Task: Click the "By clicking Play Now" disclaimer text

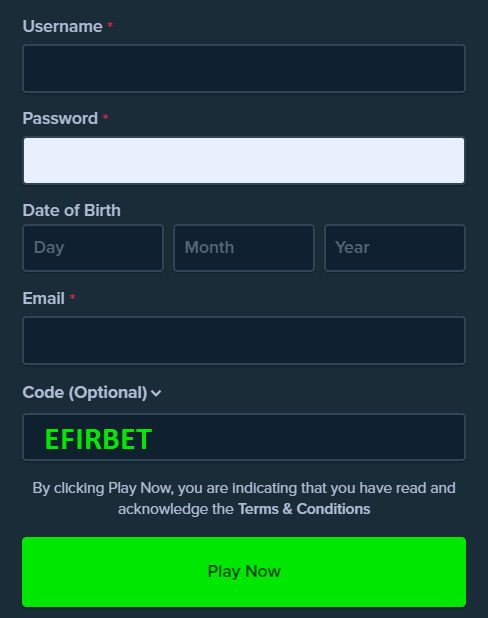Action: 244,499
